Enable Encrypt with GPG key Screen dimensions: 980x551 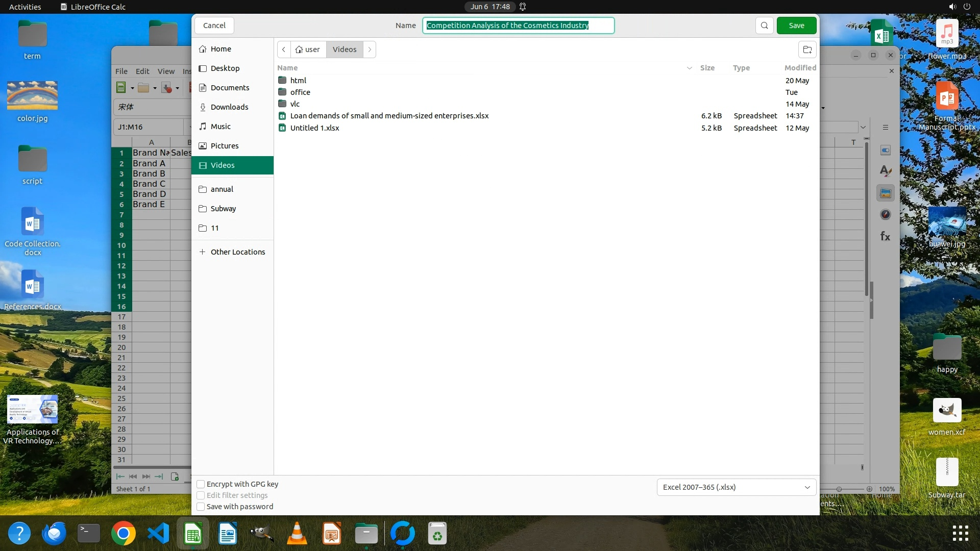201,484
